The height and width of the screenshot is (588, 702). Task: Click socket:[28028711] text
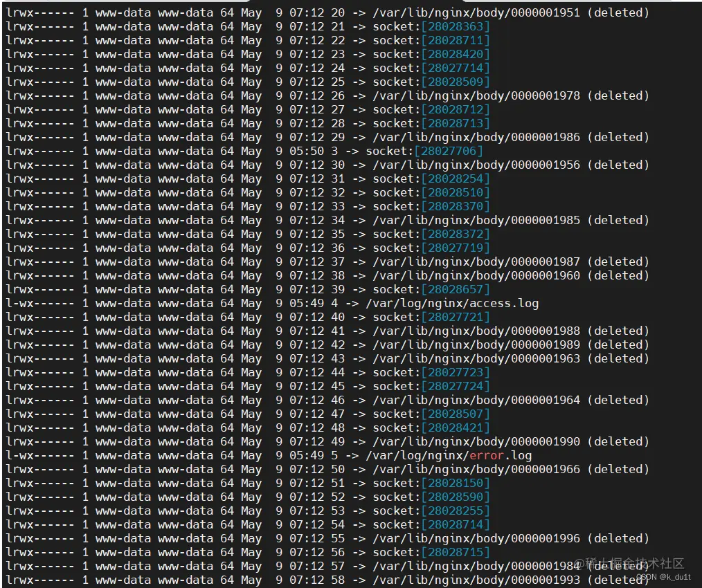coord(431,41)
